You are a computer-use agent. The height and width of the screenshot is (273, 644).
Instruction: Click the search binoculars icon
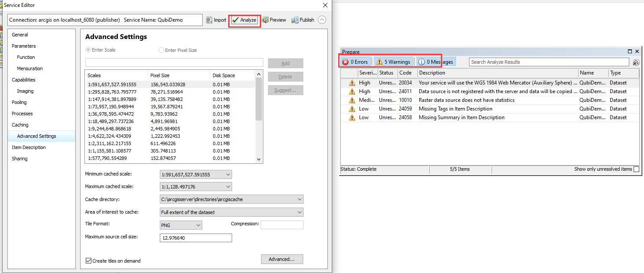(636, 62)
